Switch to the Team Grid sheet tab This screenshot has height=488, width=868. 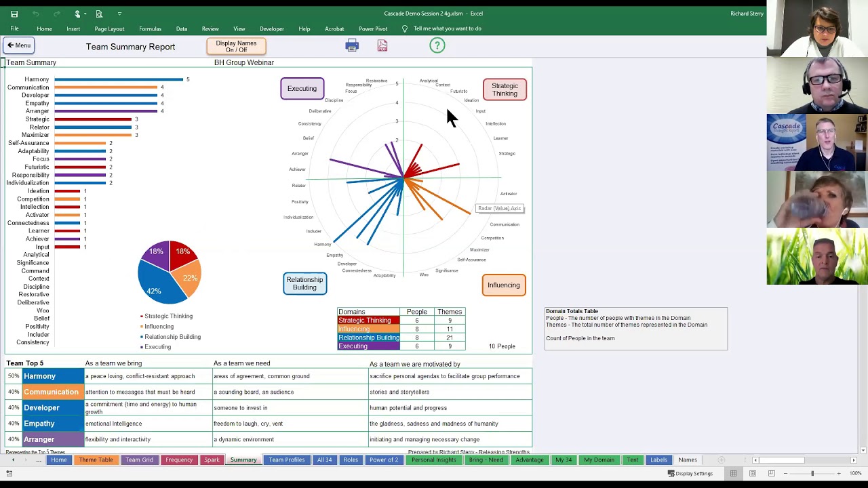(139, 460)
